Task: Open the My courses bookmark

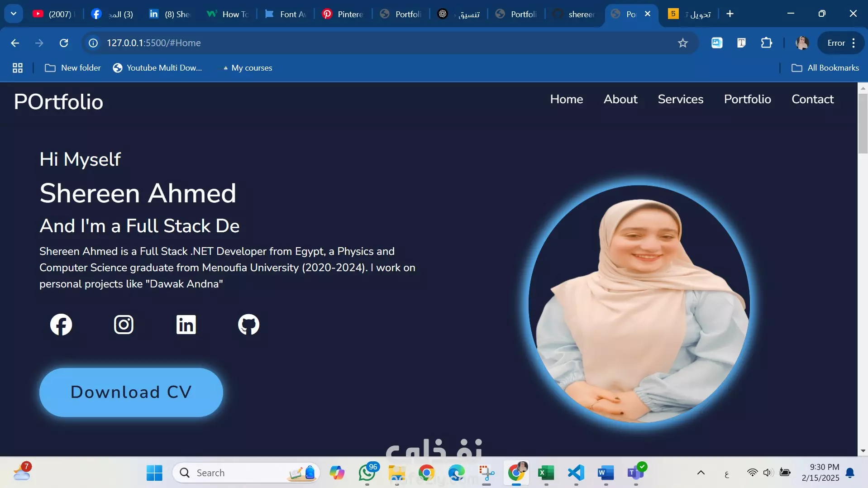Action: coord(247,68)
